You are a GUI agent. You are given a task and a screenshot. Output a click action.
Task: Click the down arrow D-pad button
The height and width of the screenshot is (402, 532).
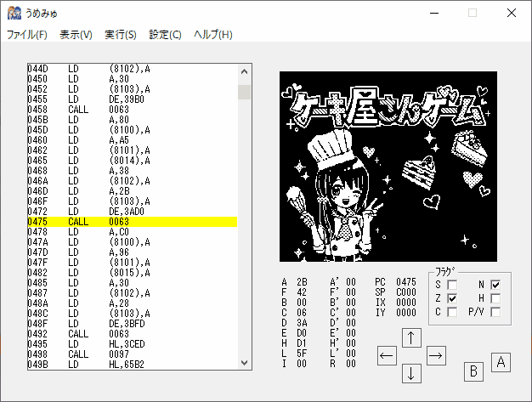pyautogui.click(x=411, y=373)
